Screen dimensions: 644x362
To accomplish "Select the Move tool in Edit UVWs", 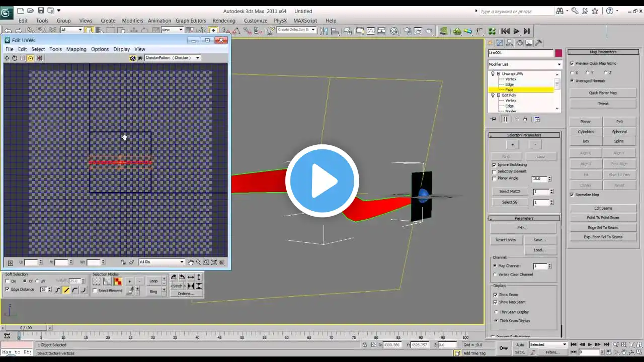I will click(x=7, y=58).
